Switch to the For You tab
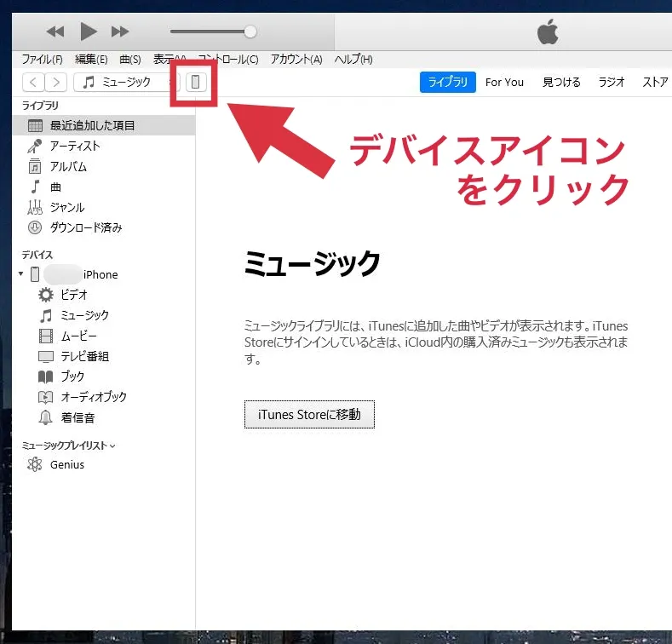 tap(504, 83)
